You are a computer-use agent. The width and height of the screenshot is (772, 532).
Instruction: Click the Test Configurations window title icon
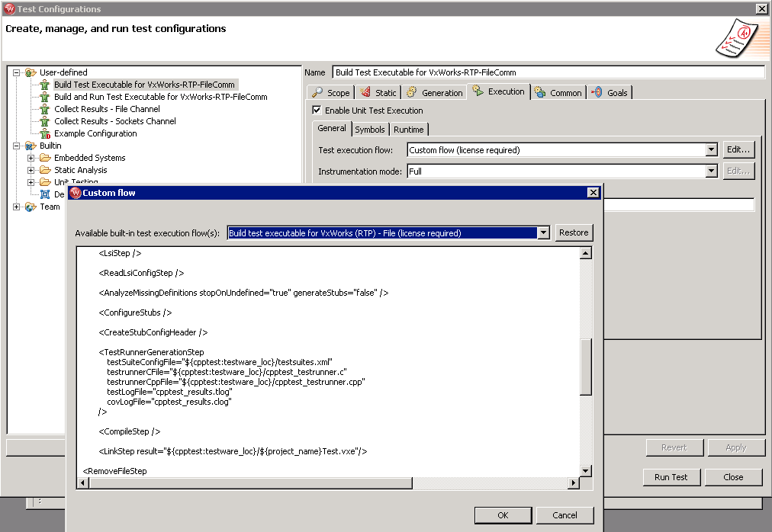coord(9,9)
